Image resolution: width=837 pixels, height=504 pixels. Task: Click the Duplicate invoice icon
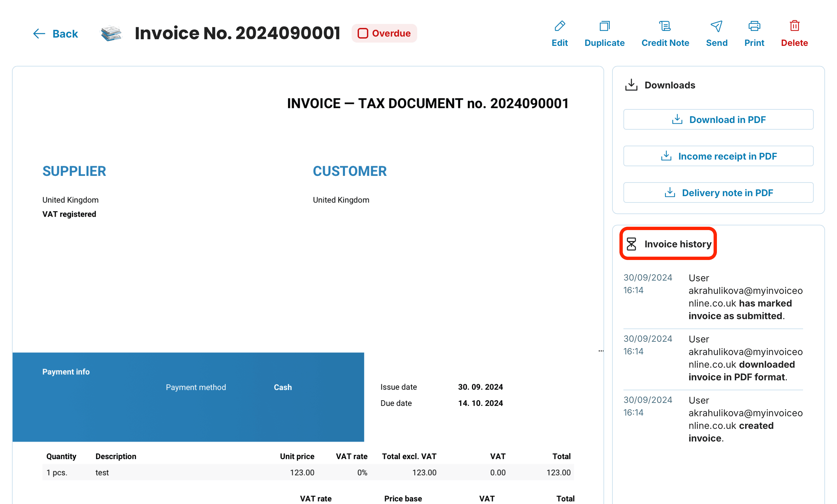(x=604, y=26)
